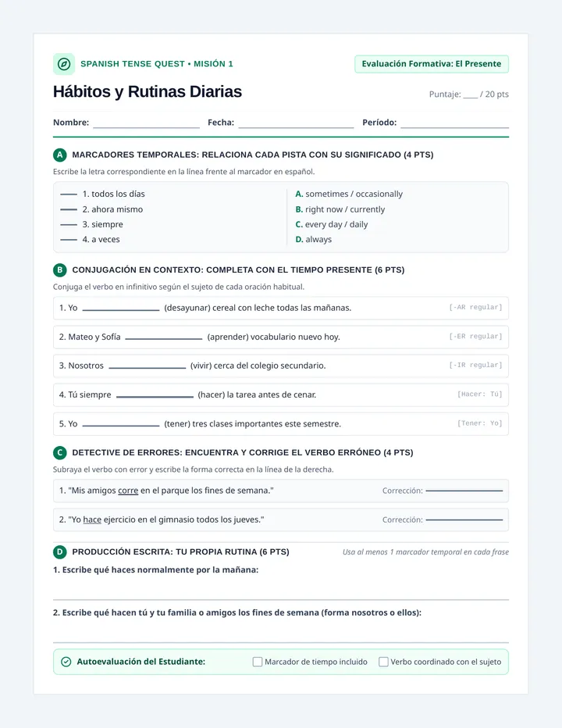Click the answer blank before todos los días
The height and width of the screenshot is (728, 562).
(x=69, y=194)
